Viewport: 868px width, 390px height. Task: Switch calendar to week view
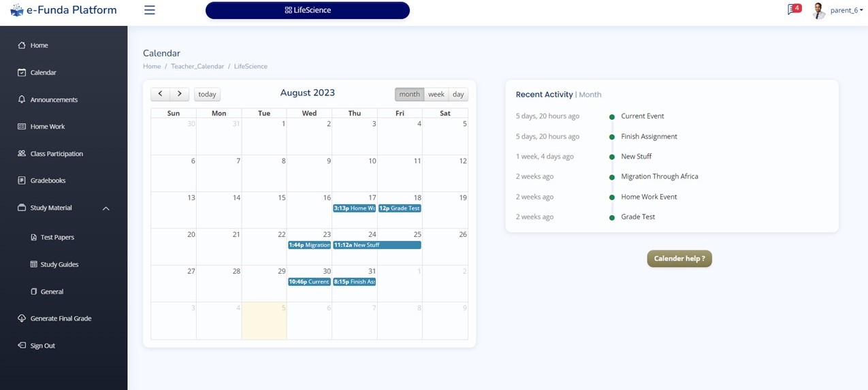point(436,95)
